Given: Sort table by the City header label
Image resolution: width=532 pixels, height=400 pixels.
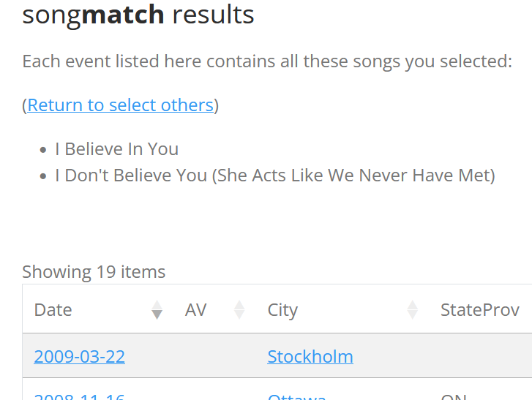Looking at the screenshot, I should [x=282, y=310].
